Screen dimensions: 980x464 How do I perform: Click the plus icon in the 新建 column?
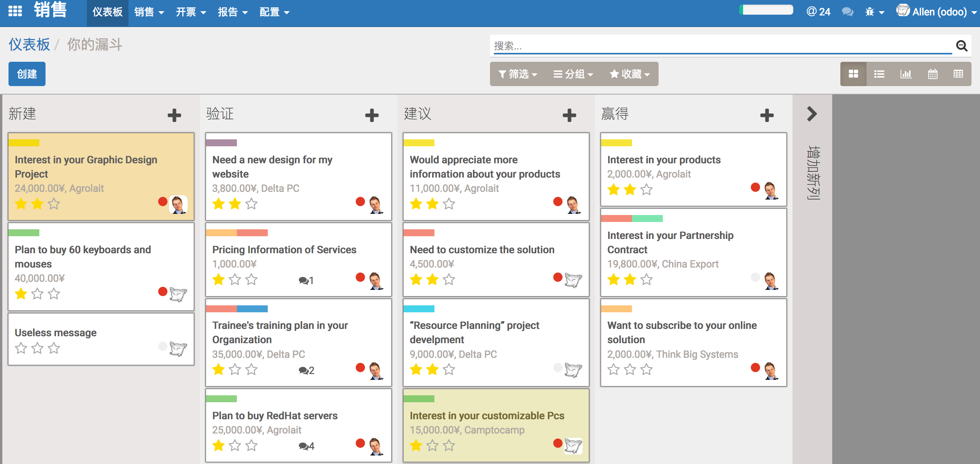click(x=174, y=115)
